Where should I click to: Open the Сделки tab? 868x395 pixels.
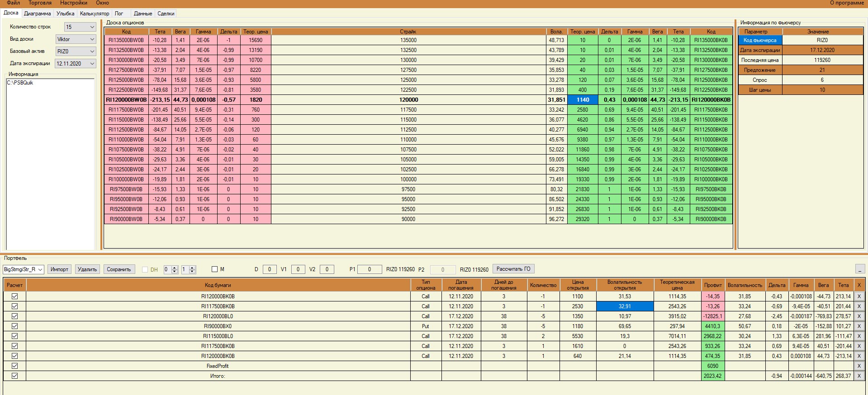166,14
